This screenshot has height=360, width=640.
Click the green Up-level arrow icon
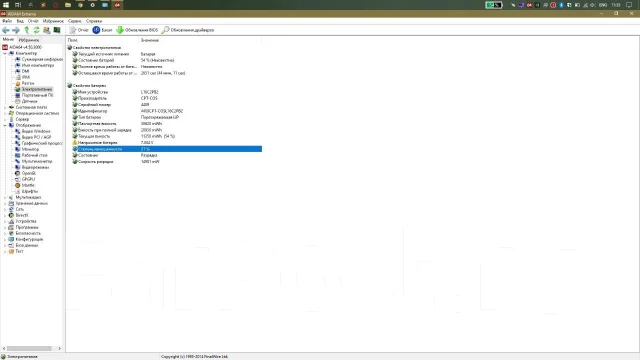[27, 30]
